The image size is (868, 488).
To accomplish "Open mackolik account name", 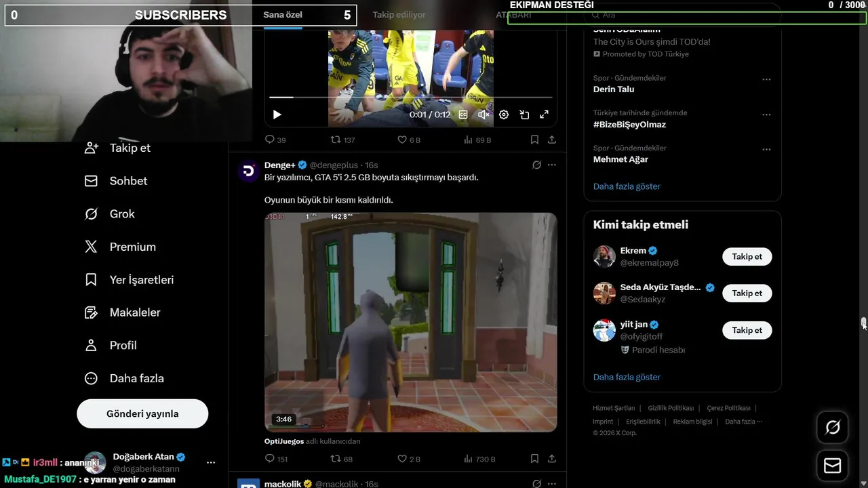I will (283, 484).
